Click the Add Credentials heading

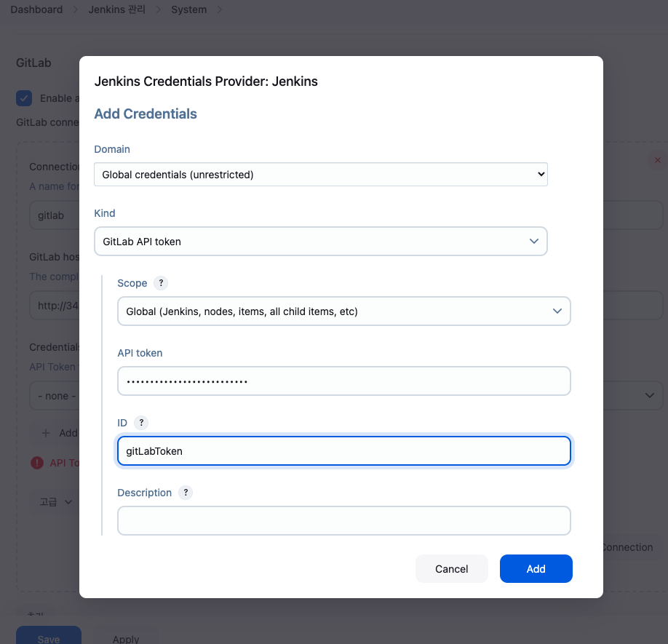(x=146, y=114)
